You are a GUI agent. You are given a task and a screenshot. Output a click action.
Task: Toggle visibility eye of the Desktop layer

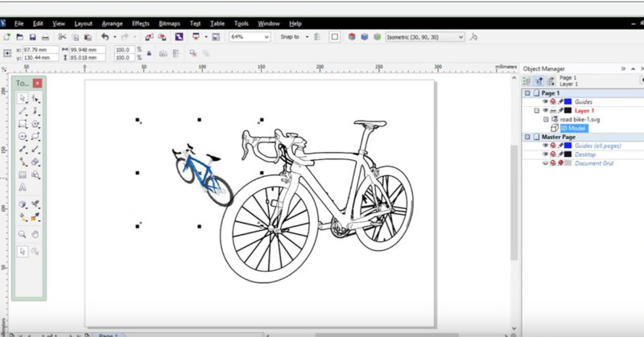point(545,154)
